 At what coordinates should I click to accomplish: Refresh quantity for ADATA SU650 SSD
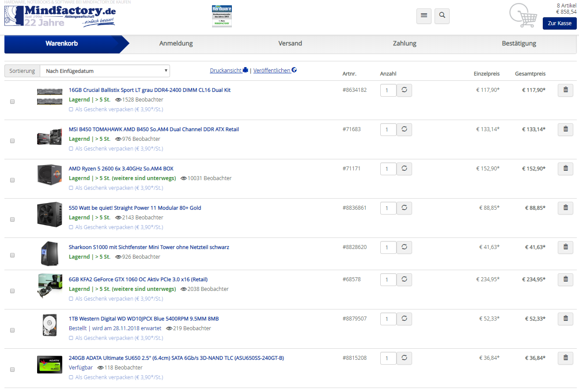pos(404,358)
